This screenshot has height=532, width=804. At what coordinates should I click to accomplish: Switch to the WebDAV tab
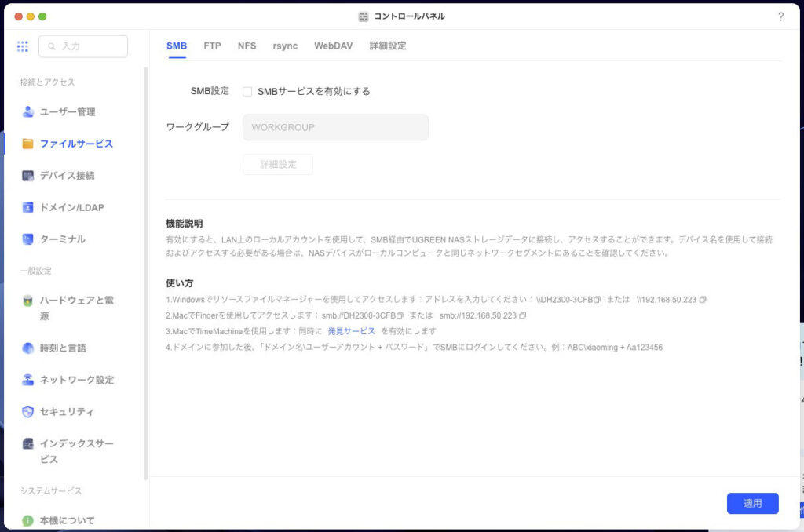point(333,46)
